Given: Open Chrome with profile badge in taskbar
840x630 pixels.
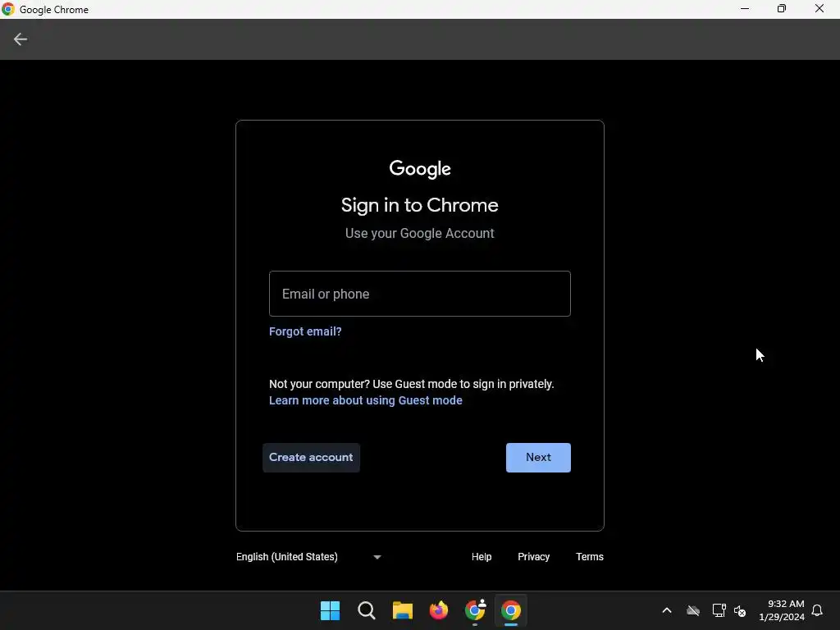Looking at the screenshot, I should 475,610.
